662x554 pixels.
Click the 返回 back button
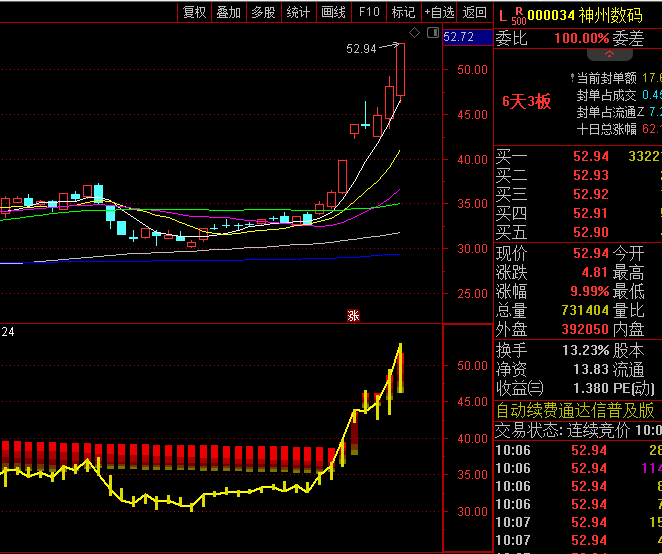click(475, 12)
